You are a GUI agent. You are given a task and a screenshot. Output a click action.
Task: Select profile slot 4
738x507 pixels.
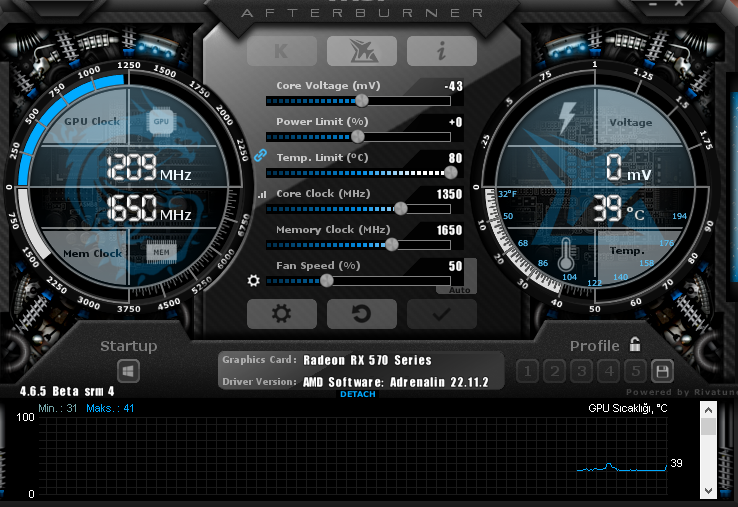coord(609,371)
